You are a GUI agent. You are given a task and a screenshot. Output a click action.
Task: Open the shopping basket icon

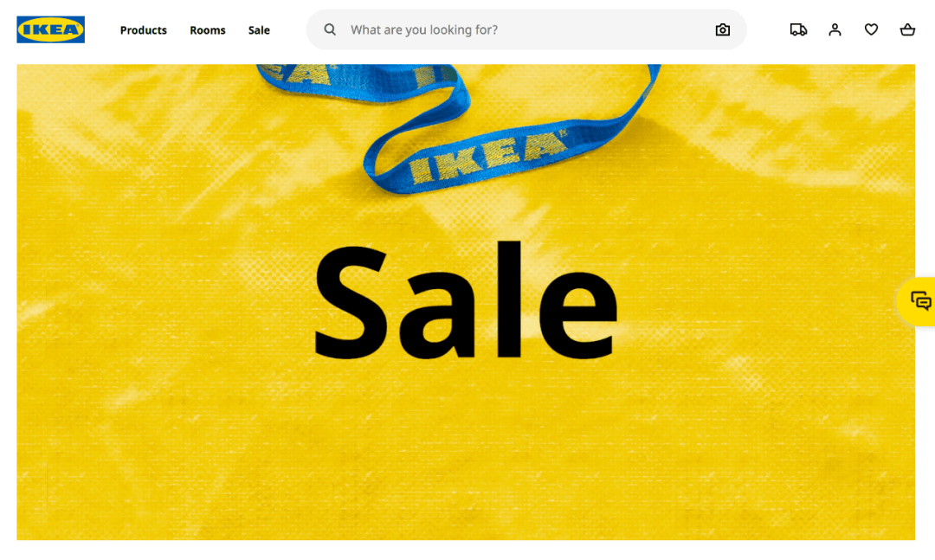point(907,29)
